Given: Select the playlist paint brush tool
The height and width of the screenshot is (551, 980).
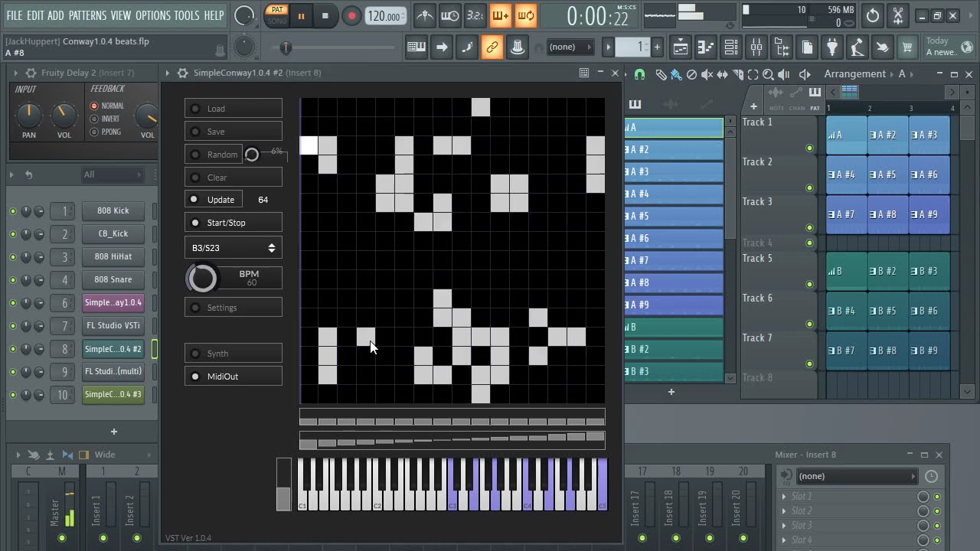Looking at the screenshot, I should click(x=676, y=74).
